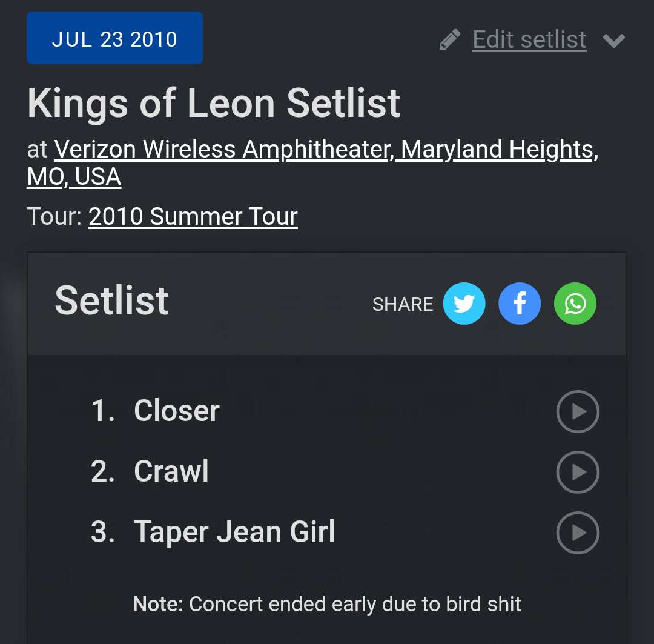
Task: Open the Edit setlist link
Action: pyautogui.click(x=529, y=40)
